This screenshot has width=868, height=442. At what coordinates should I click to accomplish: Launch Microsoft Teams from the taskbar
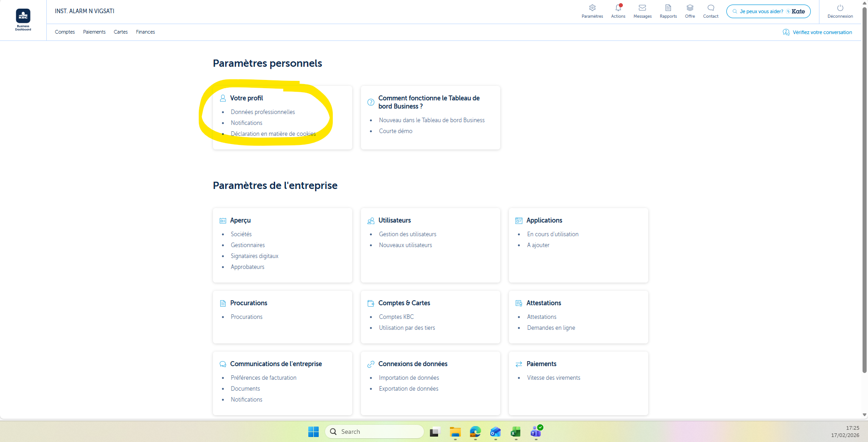[536, 432]
